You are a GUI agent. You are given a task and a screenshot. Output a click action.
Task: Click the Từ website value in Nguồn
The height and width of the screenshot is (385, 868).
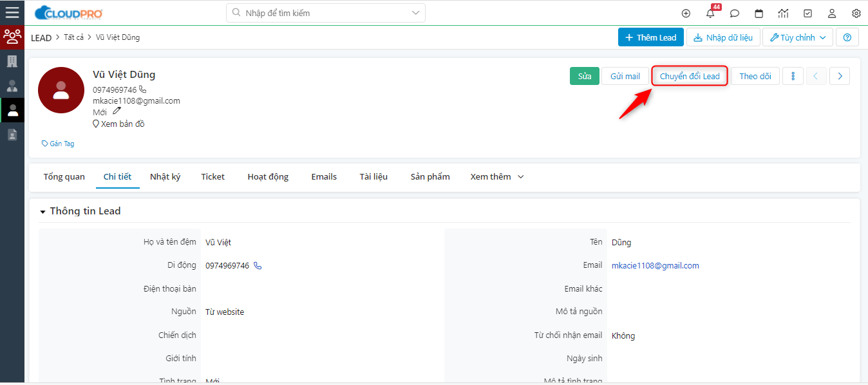[225, 312]
